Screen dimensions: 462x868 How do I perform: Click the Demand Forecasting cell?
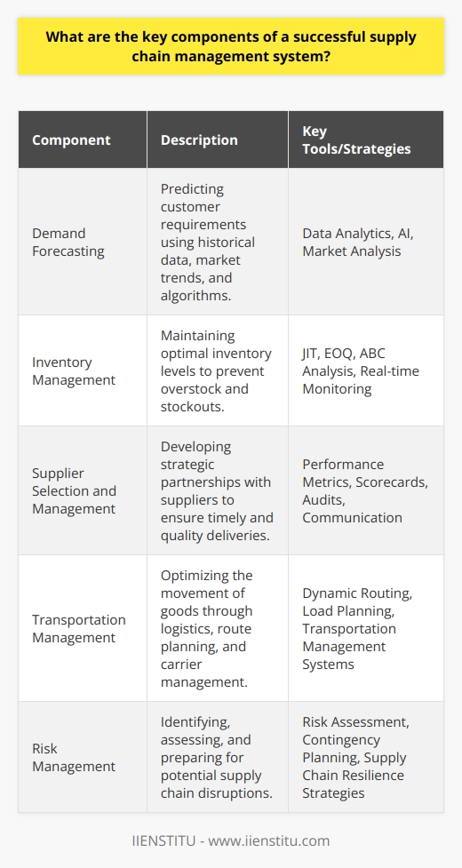[x=83, y=242]
